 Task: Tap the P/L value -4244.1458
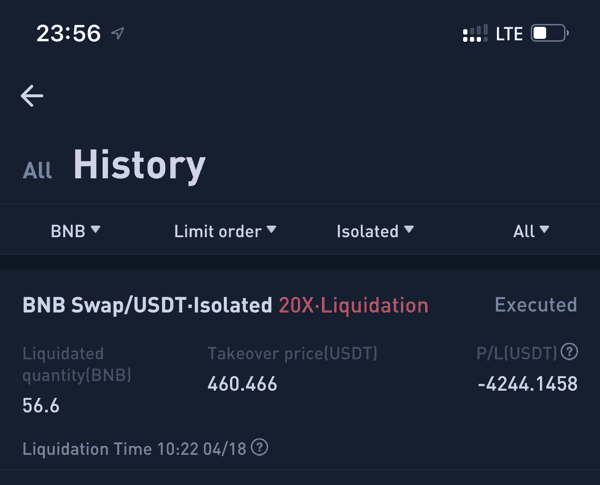[527, 384]
